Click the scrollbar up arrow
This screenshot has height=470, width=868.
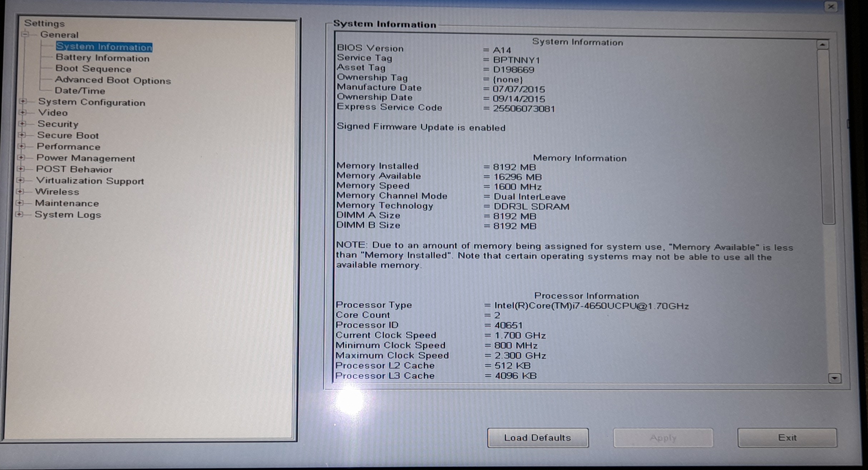(x=823, y=45)
